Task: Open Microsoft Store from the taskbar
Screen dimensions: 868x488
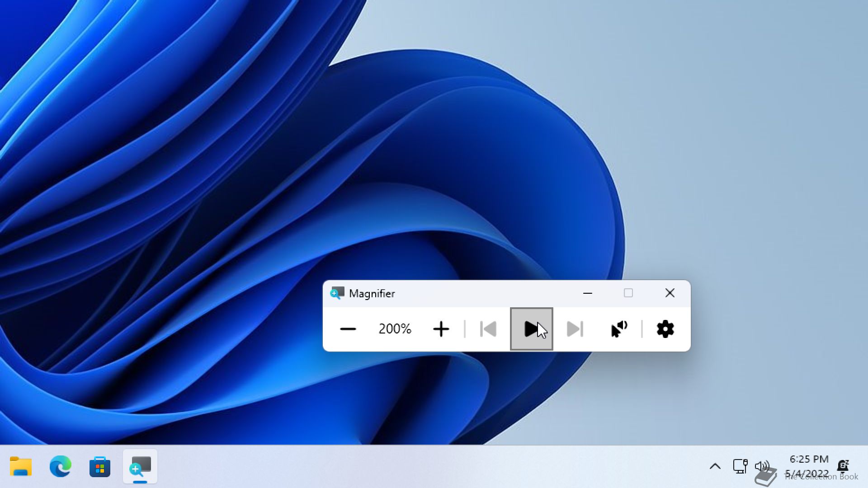Action: [100, 466]
